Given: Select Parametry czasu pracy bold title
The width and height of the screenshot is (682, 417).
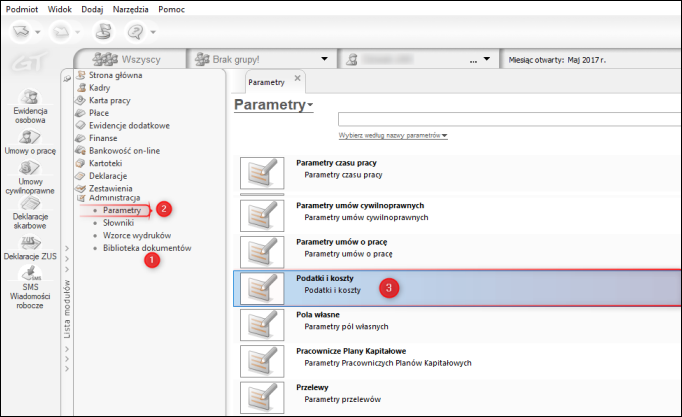Looking at the screenshot, I should [336, 163].
